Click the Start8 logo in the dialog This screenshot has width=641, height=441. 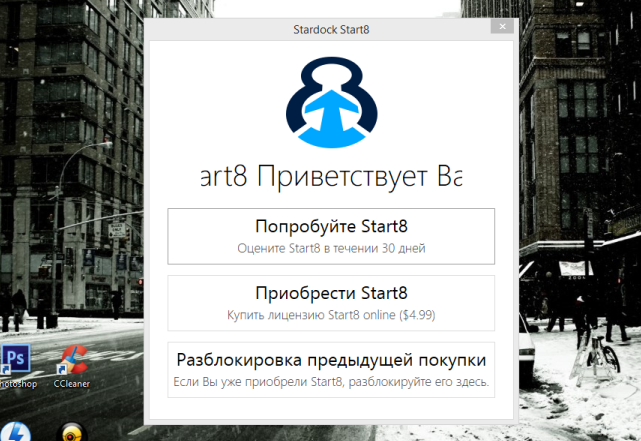(332, 102)
